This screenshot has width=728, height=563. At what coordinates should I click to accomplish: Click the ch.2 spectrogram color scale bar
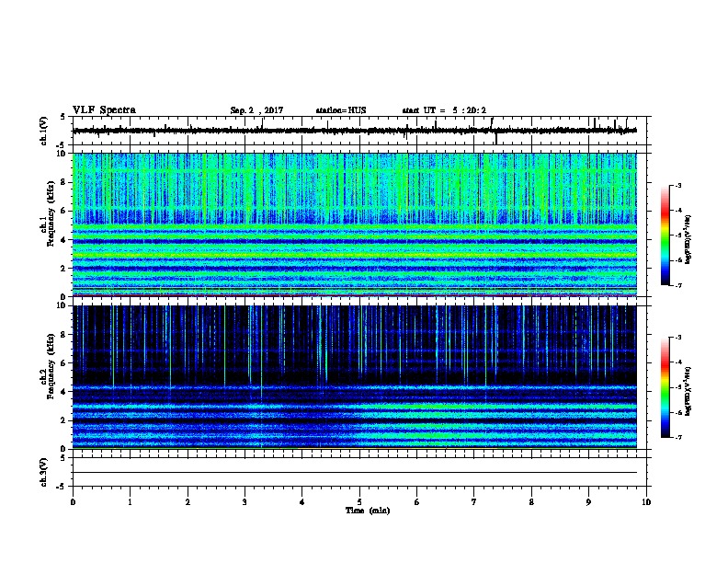point(665,387)
